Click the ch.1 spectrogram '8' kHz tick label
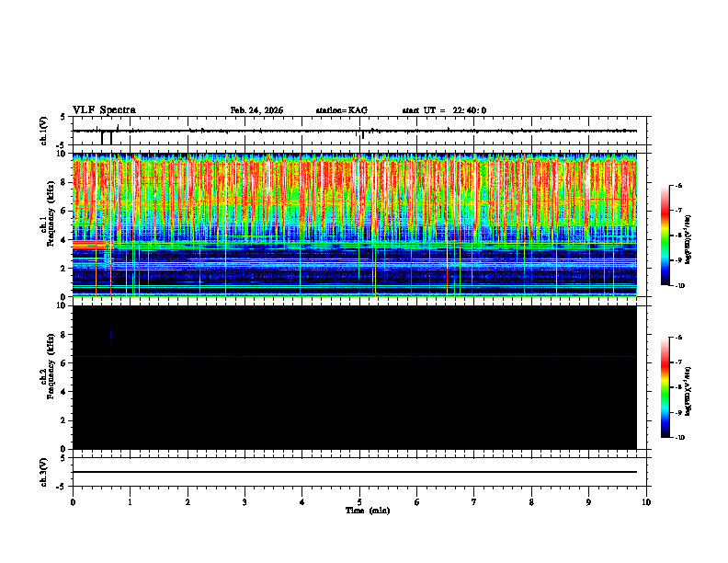Image resolution: width=728 pixels, height=563 pixels. tap(63, 182)
